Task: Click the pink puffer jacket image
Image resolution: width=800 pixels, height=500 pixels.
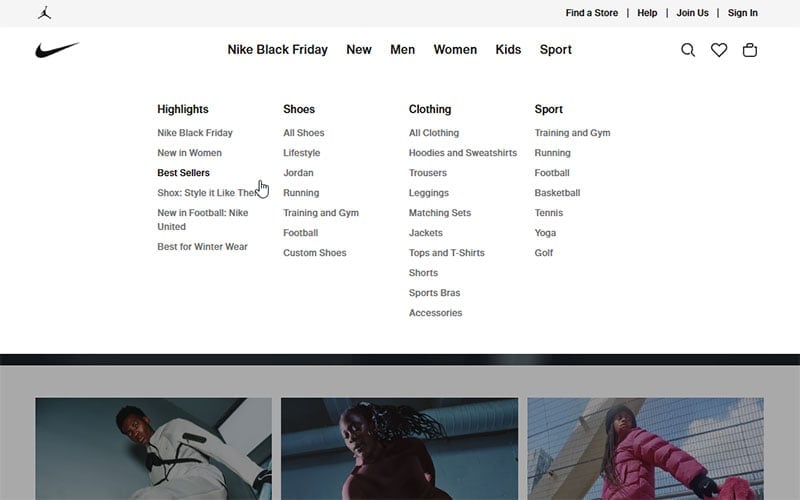Action: coord(645,448)
